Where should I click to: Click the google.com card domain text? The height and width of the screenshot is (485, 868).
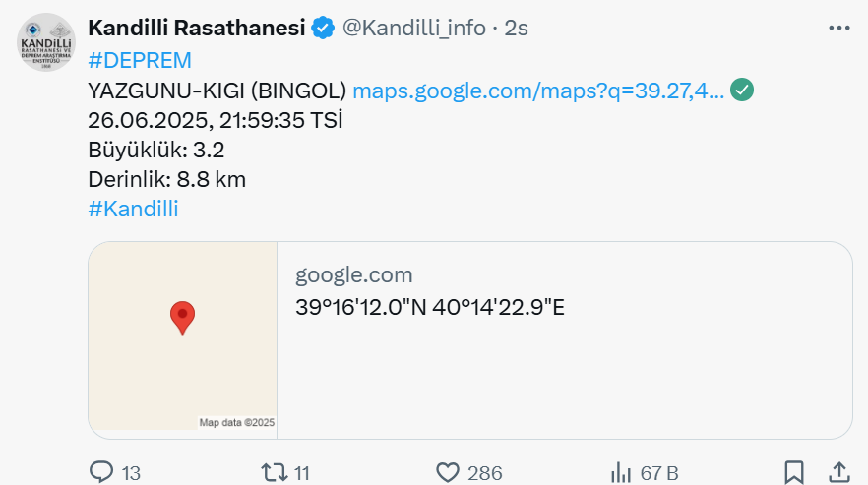tap(353, 275)
